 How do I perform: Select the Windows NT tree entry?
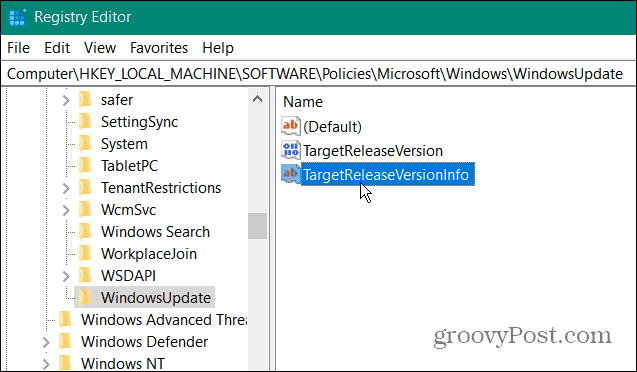123,363
